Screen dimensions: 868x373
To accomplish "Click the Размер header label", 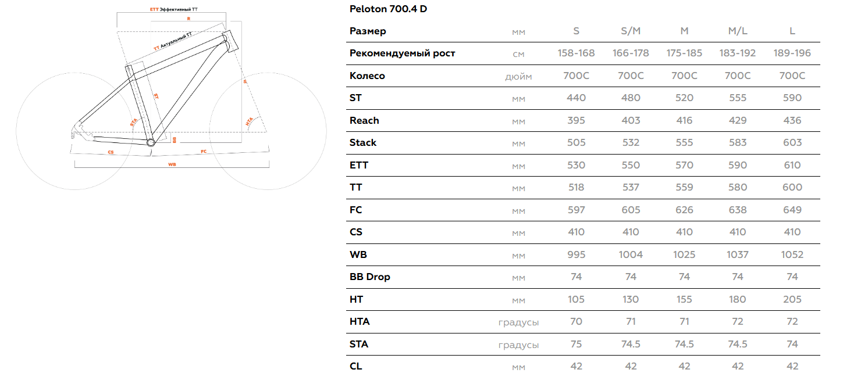I will [x=368, y=31].
